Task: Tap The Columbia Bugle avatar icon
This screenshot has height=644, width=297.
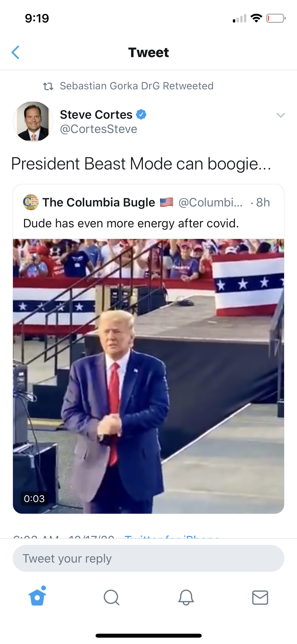Action: tap(31, 202)
